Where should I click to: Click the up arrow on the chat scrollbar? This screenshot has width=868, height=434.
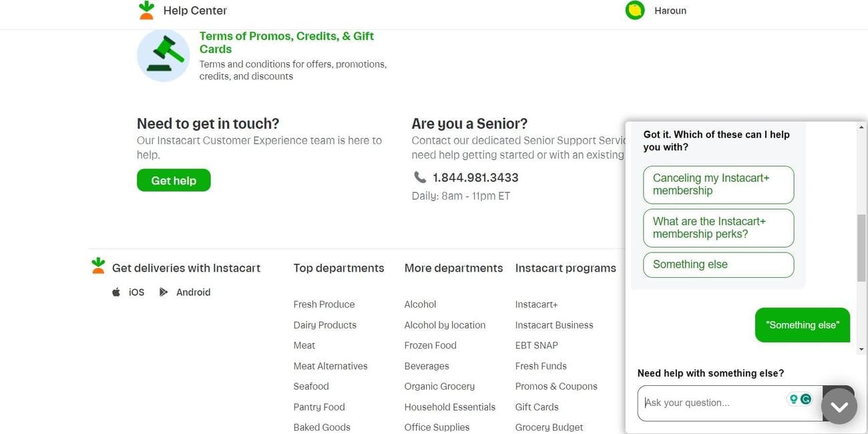[861, 126]
